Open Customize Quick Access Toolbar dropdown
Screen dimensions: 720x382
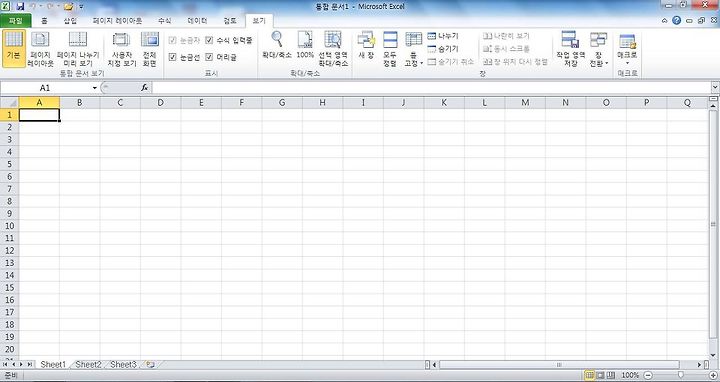[x=81, y=7]
